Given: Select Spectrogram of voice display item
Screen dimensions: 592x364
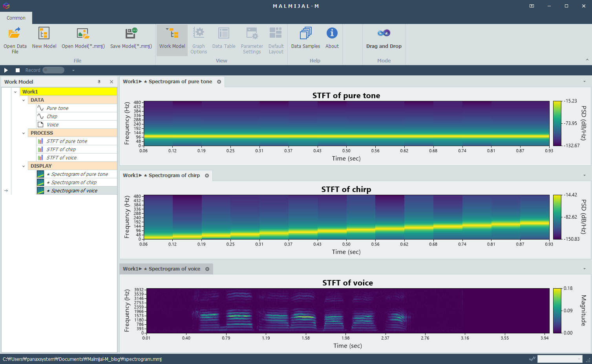Looking at the screenshot, I should point(77,191).
